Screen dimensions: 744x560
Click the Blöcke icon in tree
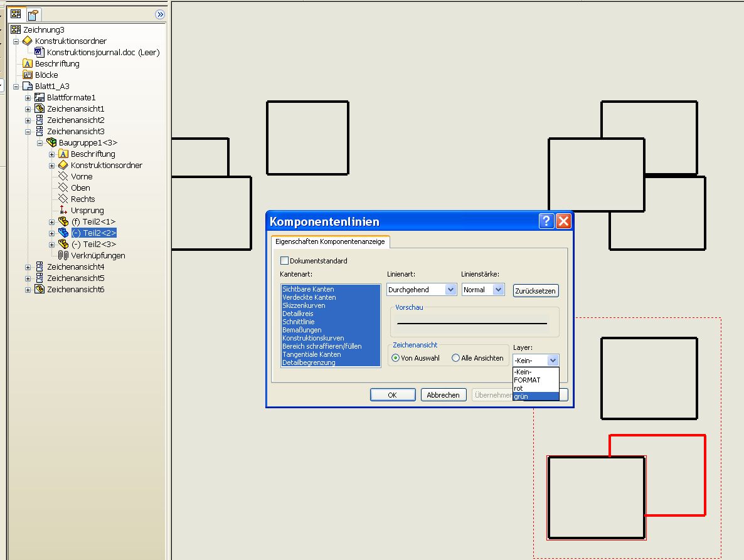coord(27,75)
